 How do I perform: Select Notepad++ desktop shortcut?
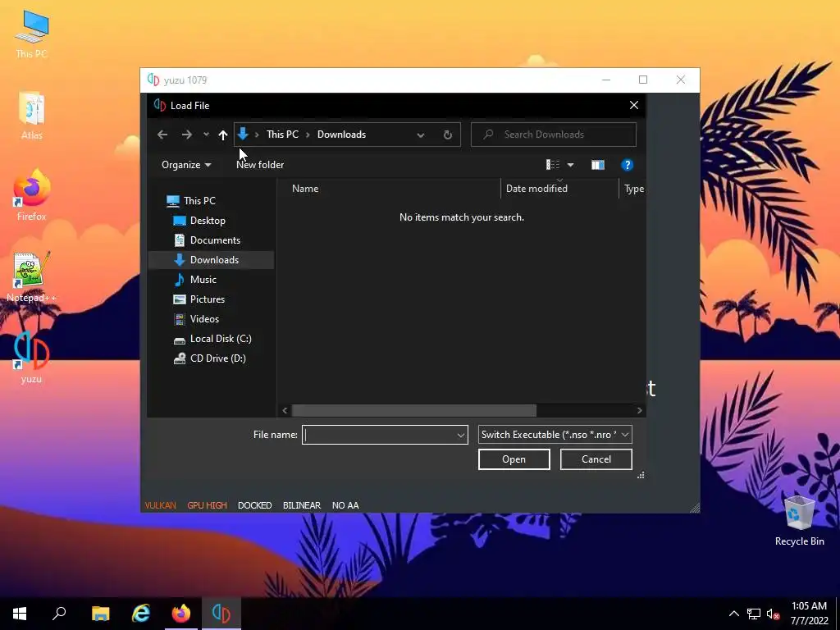tap(31, 277)
